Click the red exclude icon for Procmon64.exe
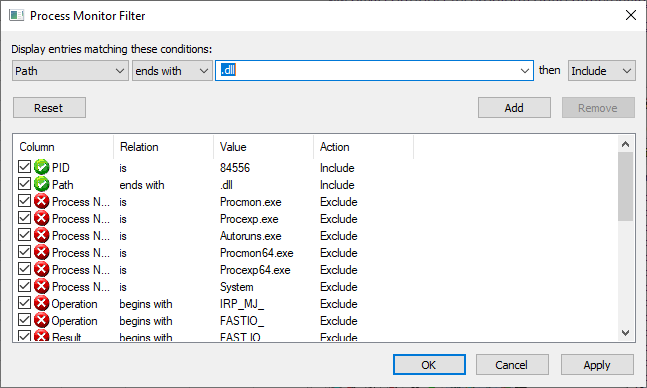 [x=42, y=252]
